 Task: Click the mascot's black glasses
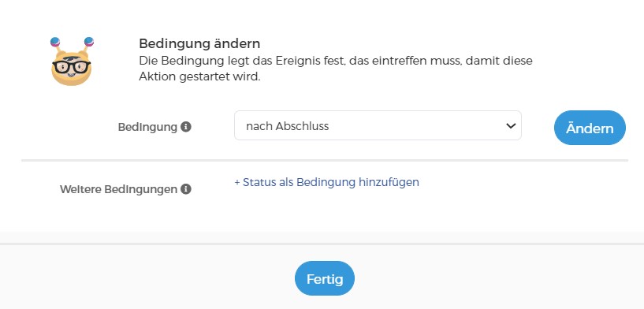tap(72, 66)
